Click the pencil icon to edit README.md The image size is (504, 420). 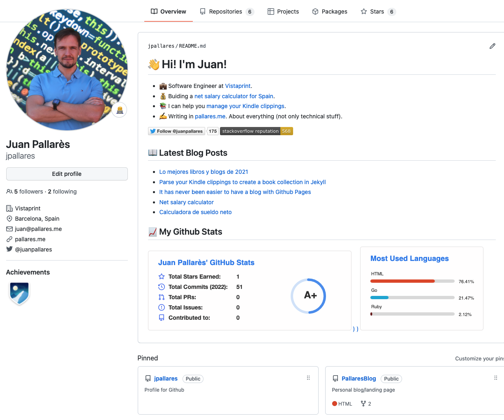click(492, 46)
